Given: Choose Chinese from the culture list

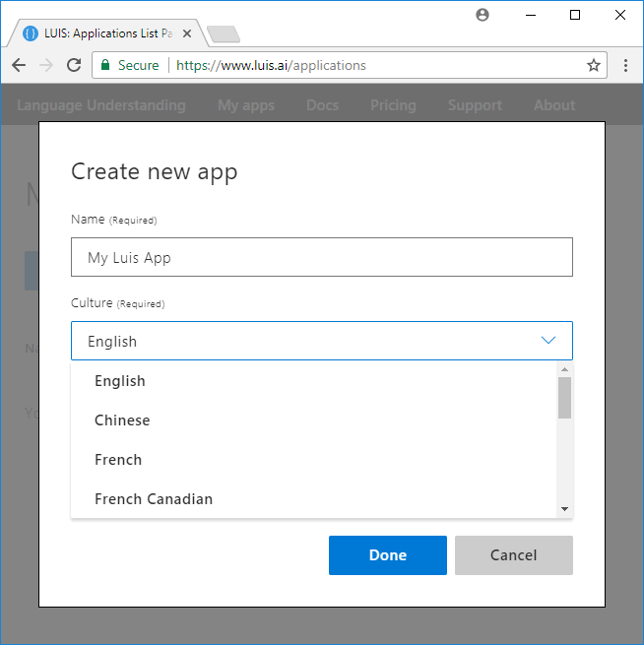Looking at the screenshot, I should pos(314,420).
